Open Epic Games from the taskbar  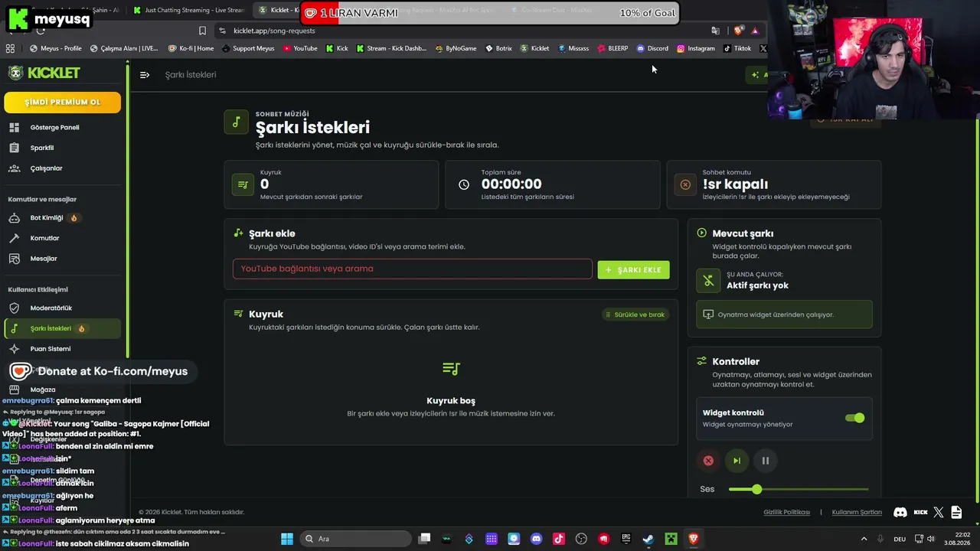tap(626, 539)
